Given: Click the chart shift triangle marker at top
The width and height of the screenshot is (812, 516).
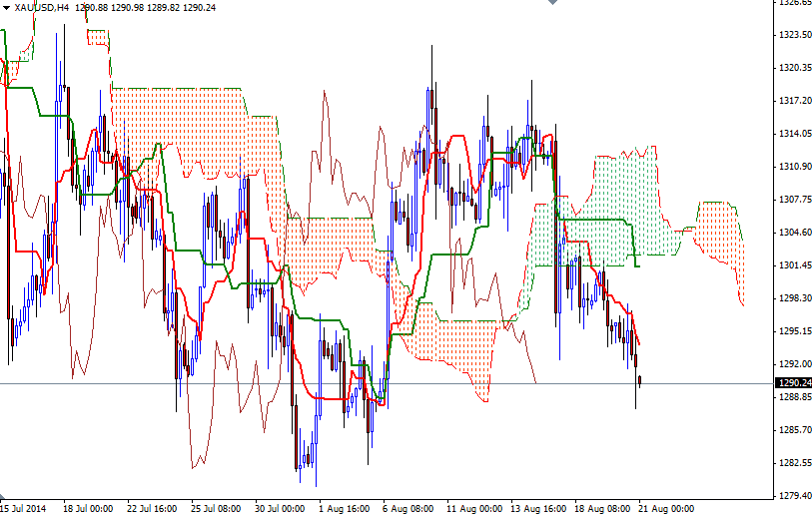Looking at the screenshot, I should coord(552,2).
